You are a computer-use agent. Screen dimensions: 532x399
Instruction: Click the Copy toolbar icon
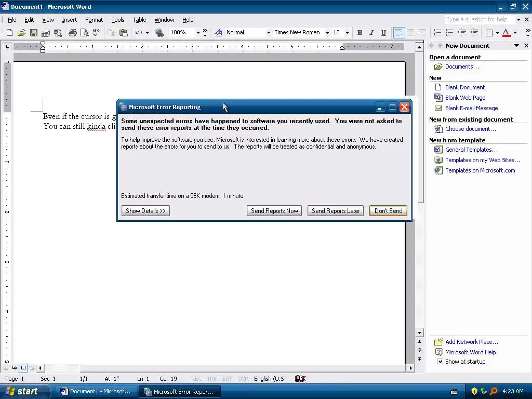[x=111, y=33]
